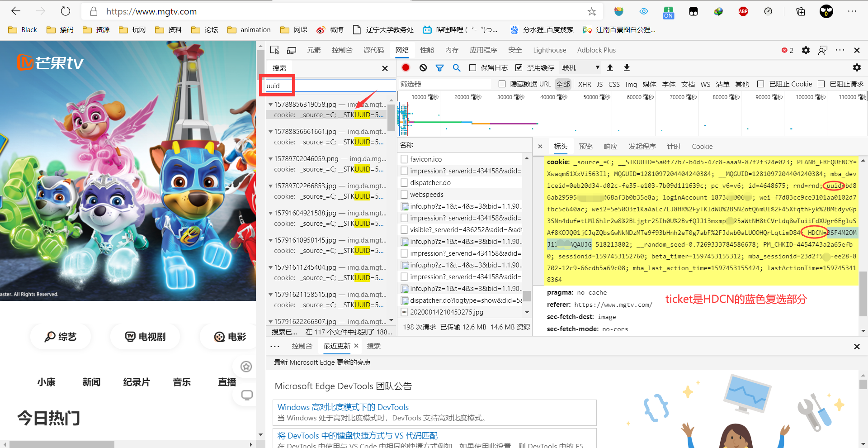Open the 联机 throttling dropdown
Screen dimensions: 868x448
tap(580, 67)
